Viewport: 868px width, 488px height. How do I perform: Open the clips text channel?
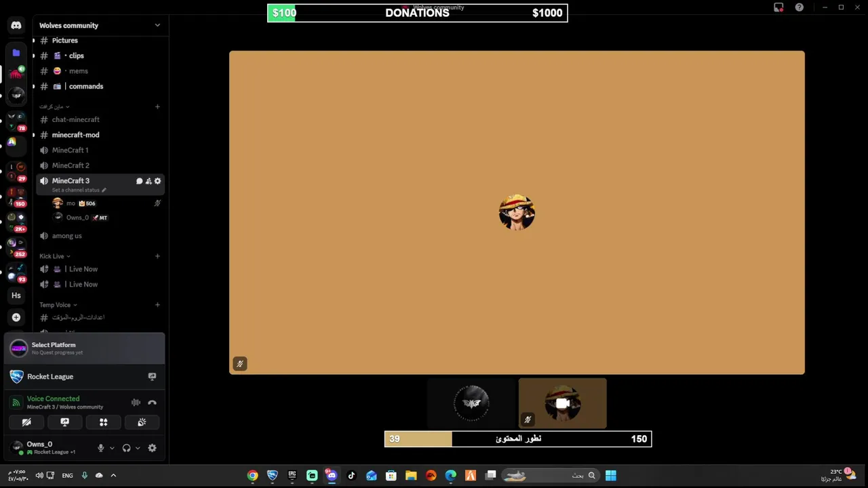(x=100, y=56)
